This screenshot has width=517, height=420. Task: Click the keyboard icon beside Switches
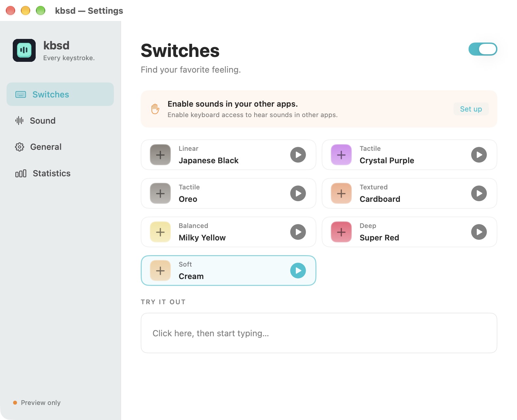click(x=21, y=95)
